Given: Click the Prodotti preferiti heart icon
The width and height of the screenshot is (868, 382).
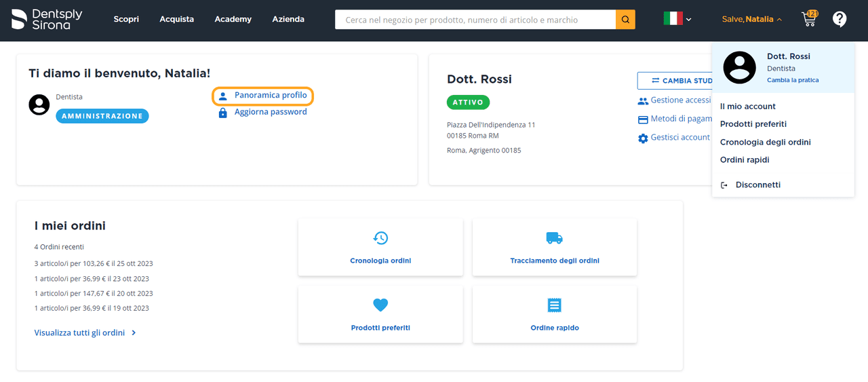Looking at the screenshot, I should coord(380,305).
